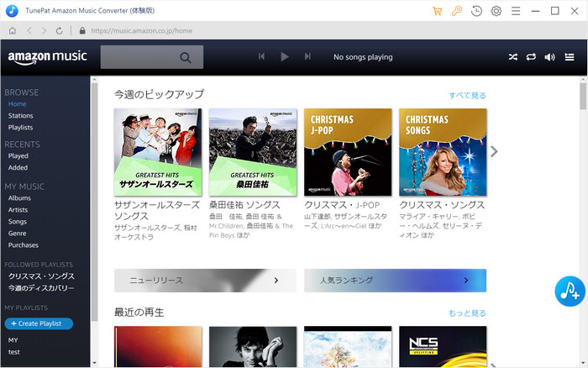Click the lock icon beside the URL

point(82,31)
